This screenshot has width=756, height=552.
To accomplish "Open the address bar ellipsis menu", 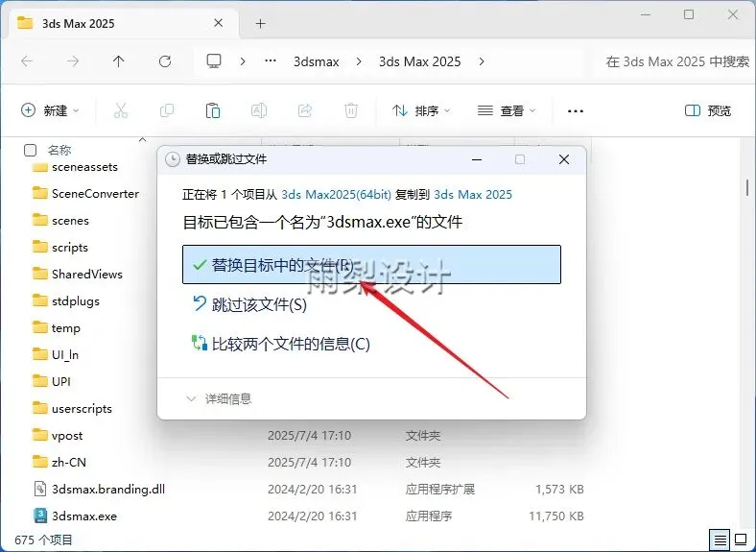I will pyautogui.click(x=271, y=61).
